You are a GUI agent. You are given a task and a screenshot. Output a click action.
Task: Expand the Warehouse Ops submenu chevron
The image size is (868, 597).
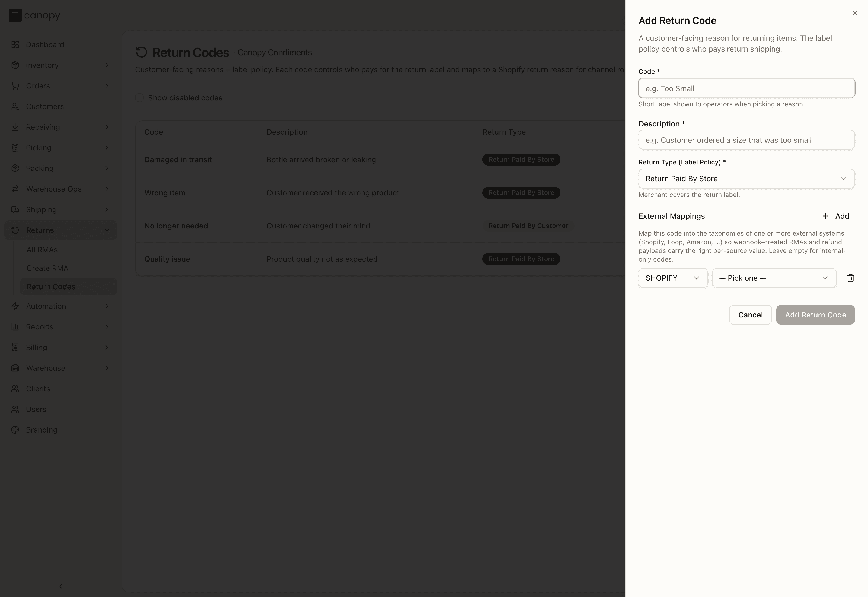(x=107, y=189)
